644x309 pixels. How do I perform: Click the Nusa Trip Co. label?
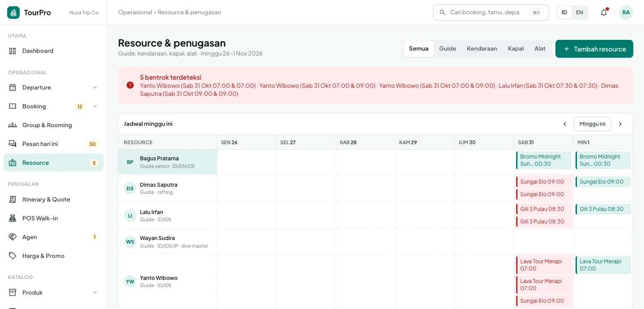(x=85, y=13)
